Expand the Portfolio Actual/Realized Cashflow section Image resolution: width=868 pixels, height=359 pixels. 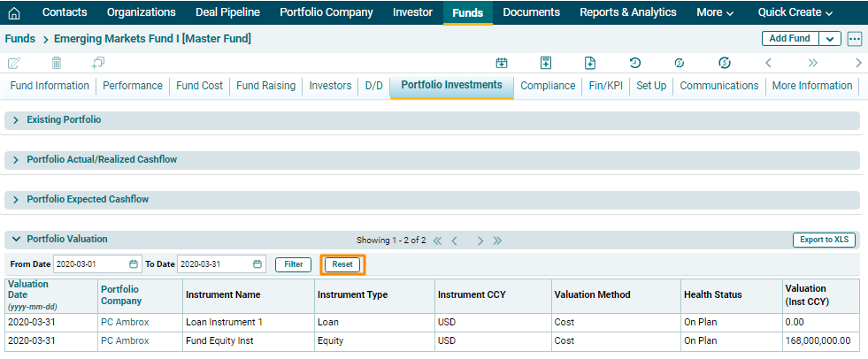[x=16, y=160]
